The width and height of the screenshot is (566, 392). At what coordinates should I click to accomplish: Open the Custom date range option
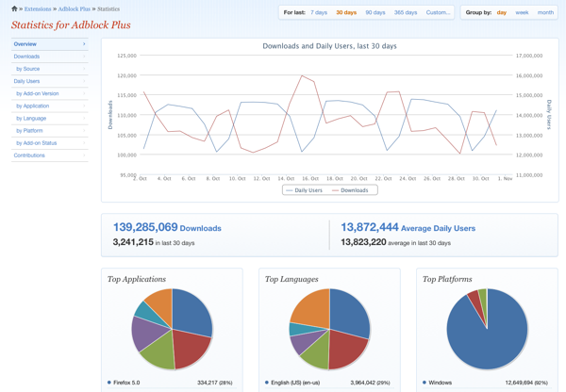438,12
